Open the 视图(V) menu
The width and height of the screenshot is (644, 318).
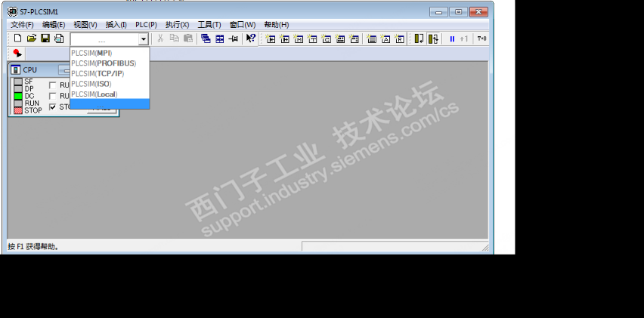point(85,25)
